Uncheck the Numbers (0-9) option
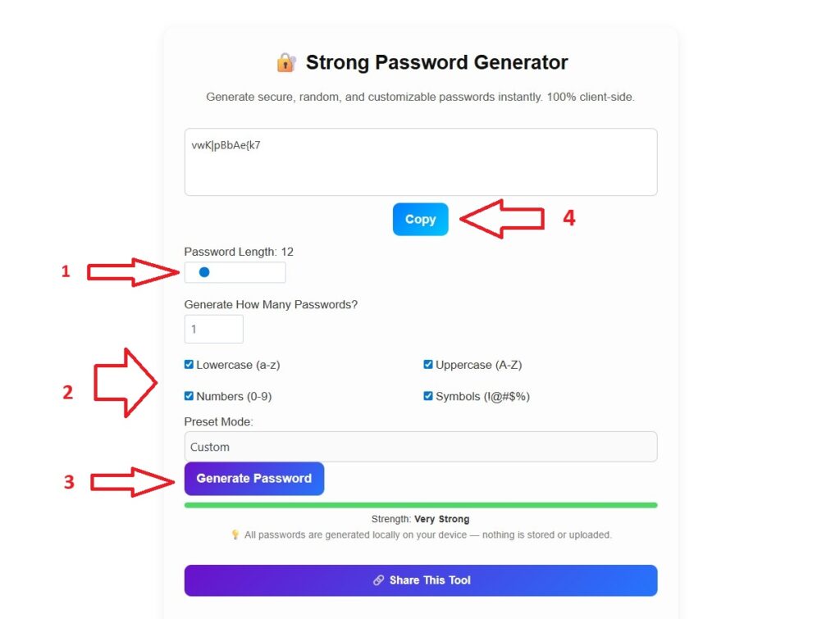840x619 pixels. pos(189,396)
